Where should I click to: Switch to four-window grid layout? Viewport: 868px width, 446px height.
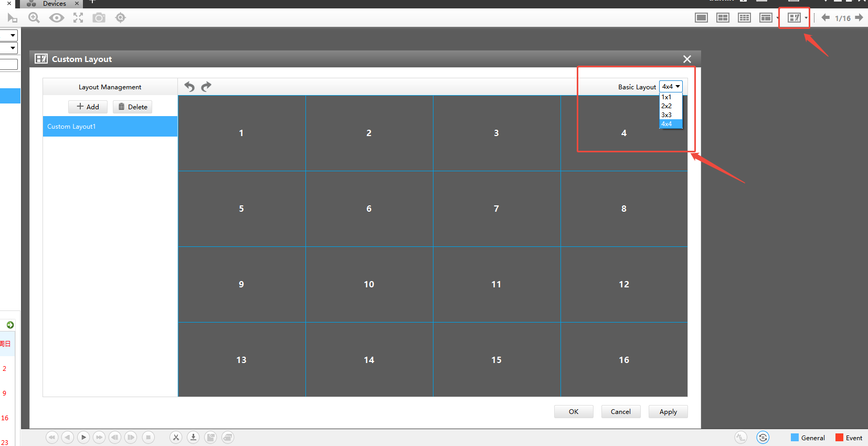(x=723, y=18)
